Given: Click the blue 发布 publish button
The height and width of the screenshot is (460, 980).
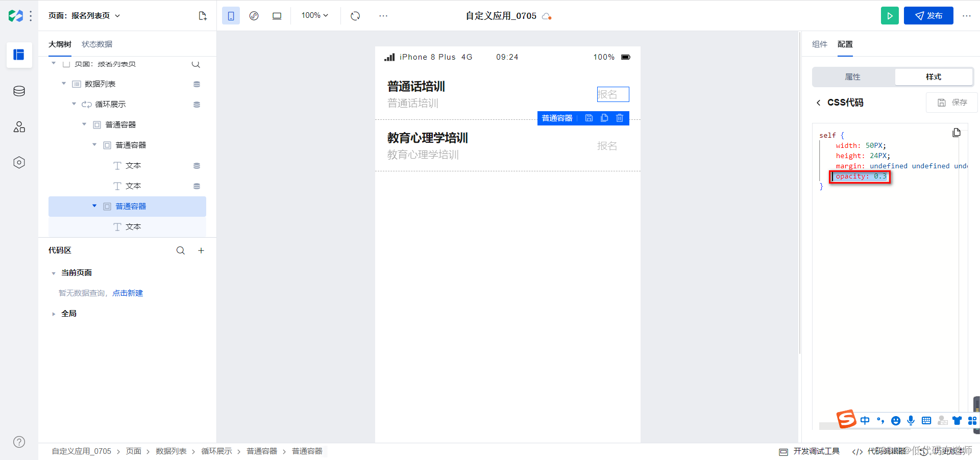Looking at the screenshot, I should click(928, 16).
